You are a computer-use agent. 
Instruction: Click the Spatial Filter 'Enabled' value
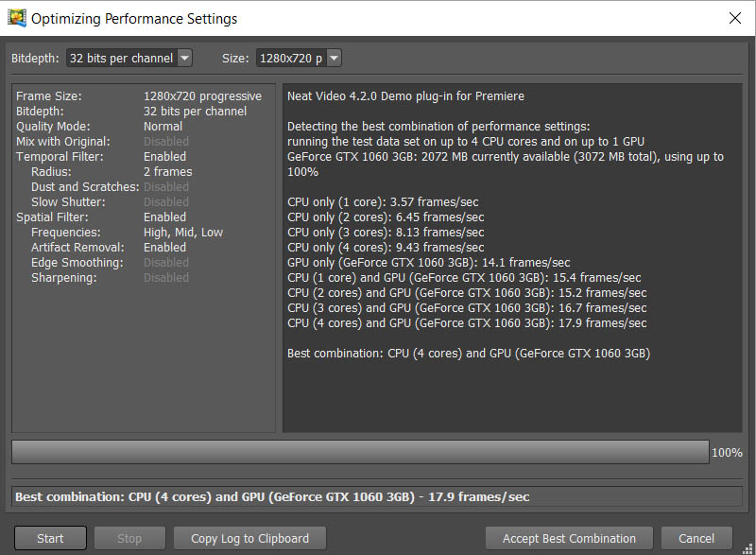point(164,217)
